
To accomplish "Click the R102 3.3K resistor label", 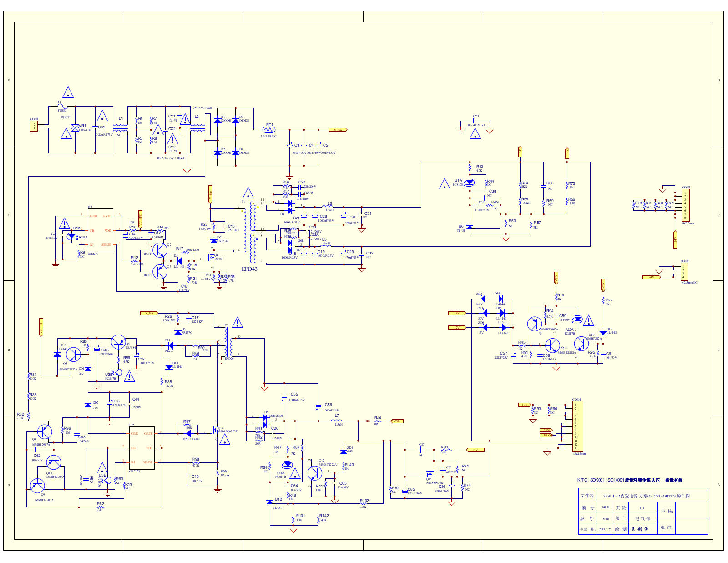I will pos(364,503).
